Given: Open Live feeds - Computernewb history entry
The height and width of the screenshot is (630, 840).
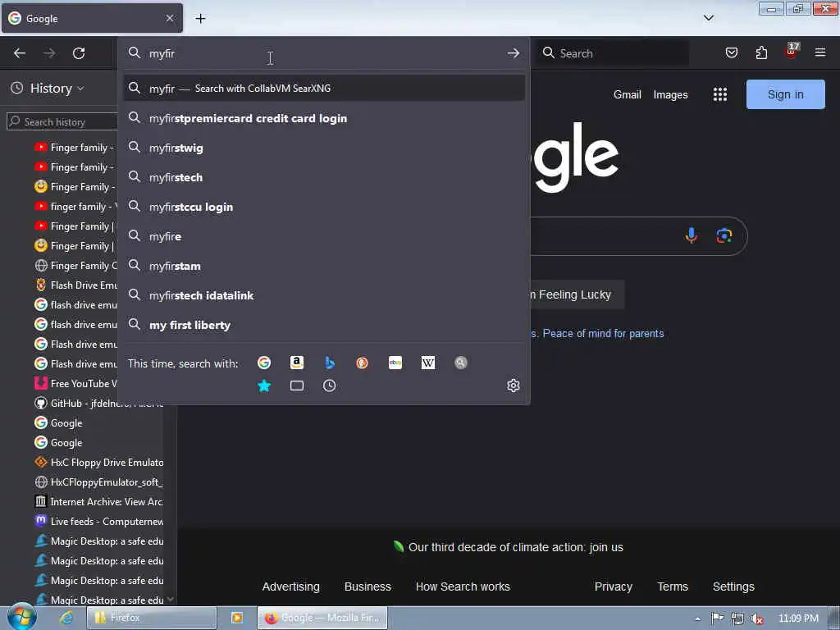Looking at the screenshot, I should (98, 521).
